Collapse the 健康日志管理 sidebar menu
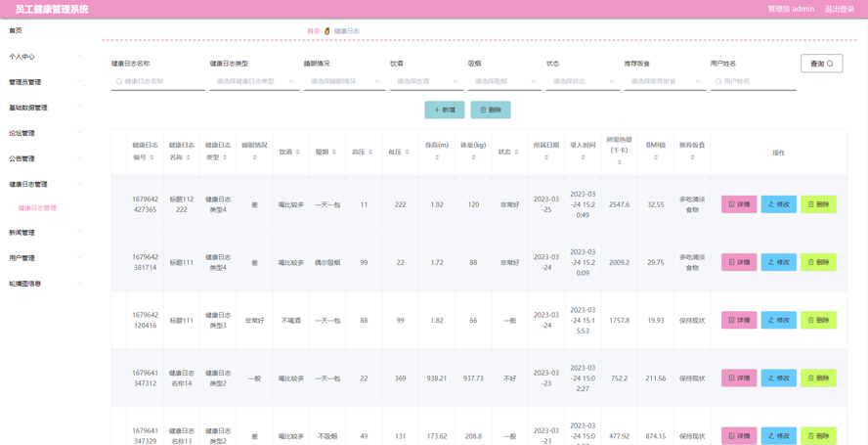 [x=46, y=184]
